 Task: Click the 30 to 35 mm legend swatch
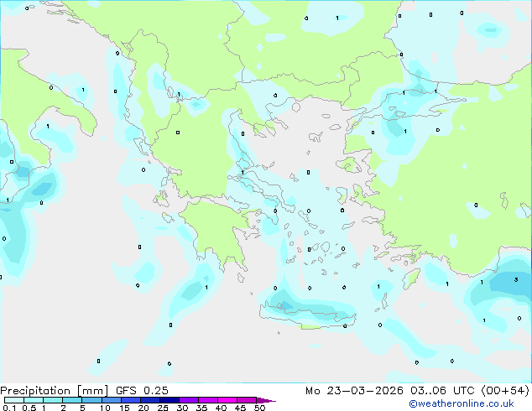tap(189, 400)
